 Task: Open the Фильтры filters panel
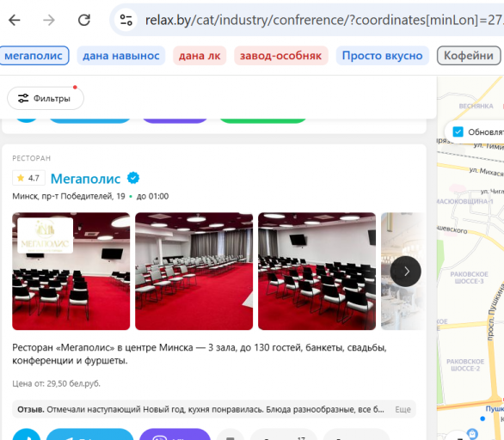pos(46,98)
